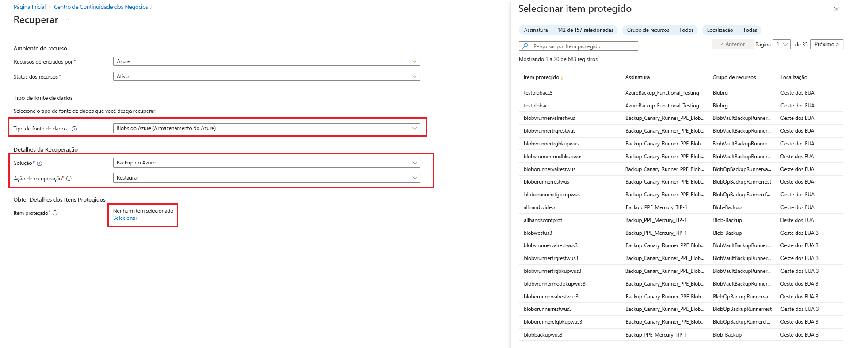This screenshot has width=868, height=348.
Task: Click the Selecionar link for protected item
Action: (x=125, y=218)
